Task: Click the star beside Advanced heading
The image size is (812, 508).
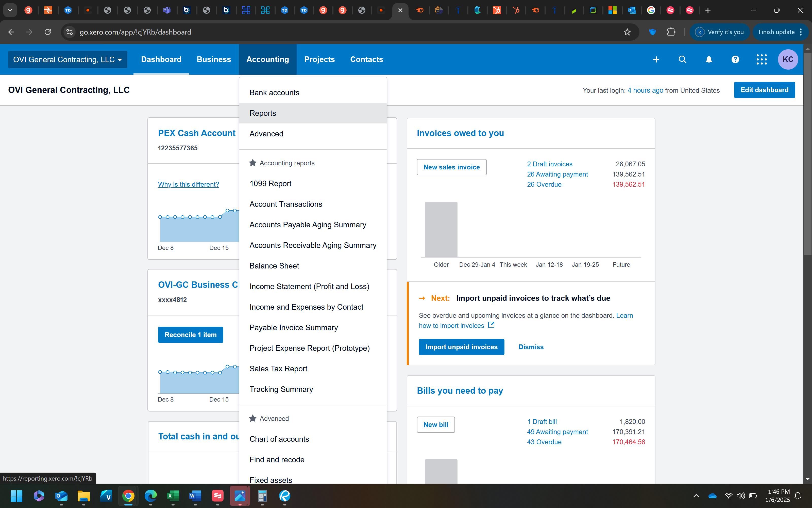Action: (x=253, y=418)
